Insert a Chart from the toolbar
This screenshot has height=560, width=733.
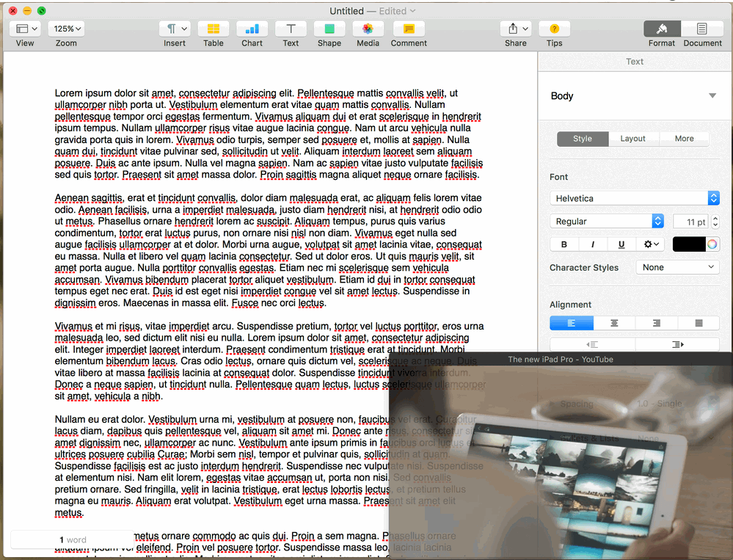coord(252,29)
